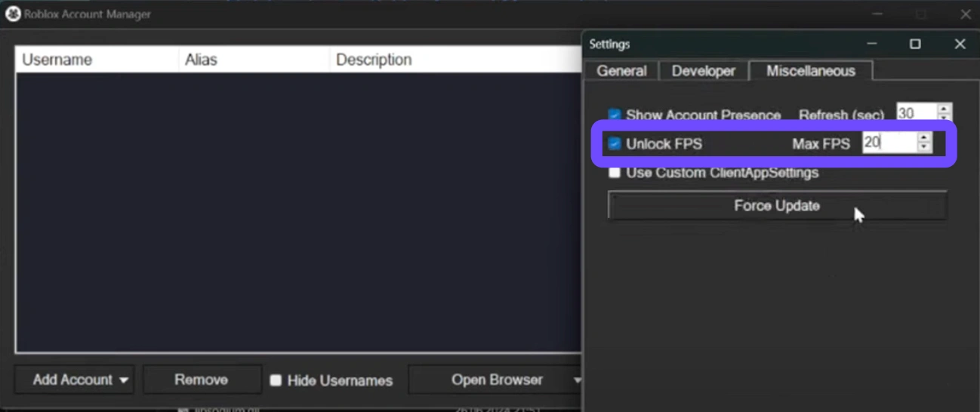
Task: Increase Max FPS with up arrow
Action: pos(925,137)
